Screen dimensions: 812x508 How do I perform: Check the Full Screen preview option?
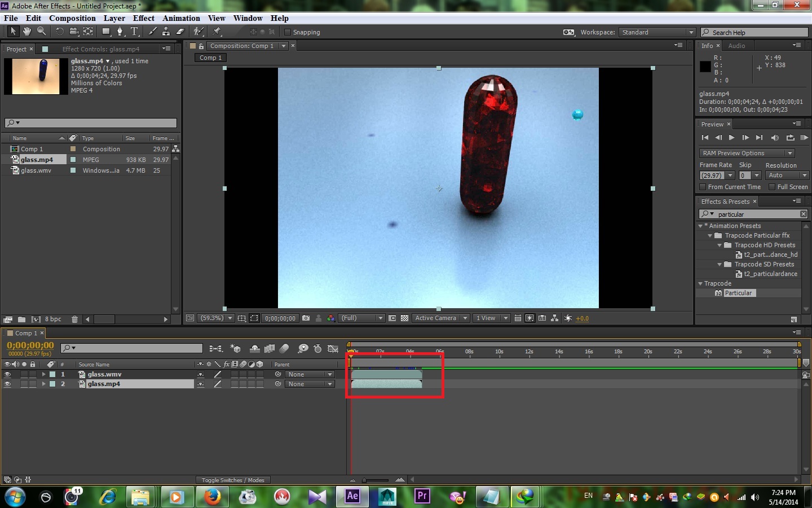772,187
